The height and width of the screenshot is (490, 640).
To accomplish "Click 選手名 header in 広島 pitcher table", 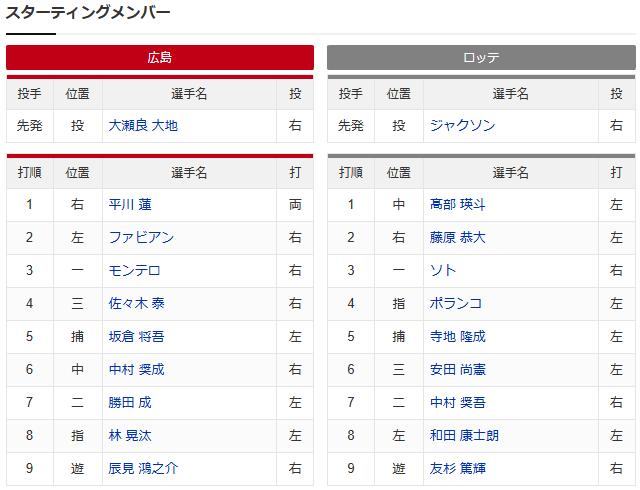I will click(x=189, y=94).
